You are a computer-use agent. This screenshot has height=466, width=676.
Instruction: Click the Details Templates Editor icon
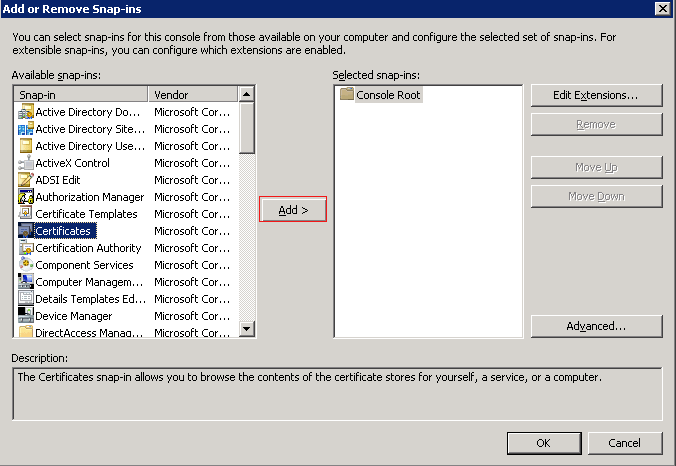(x=26, y=298)
